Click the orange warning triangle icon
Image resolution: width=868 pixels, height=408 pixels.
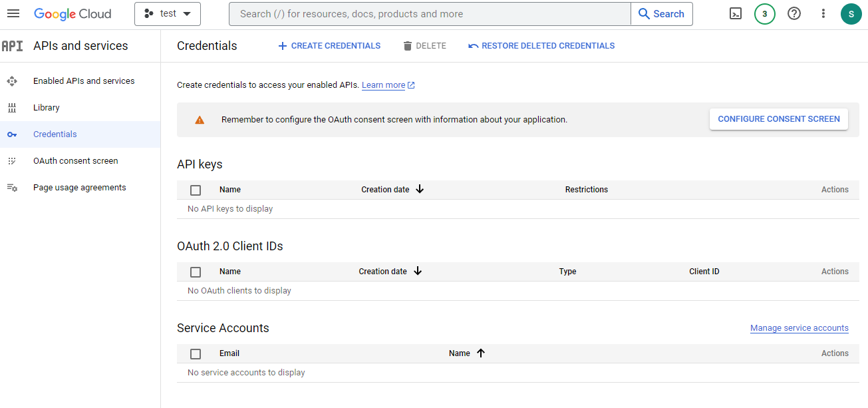pos(200,120)
